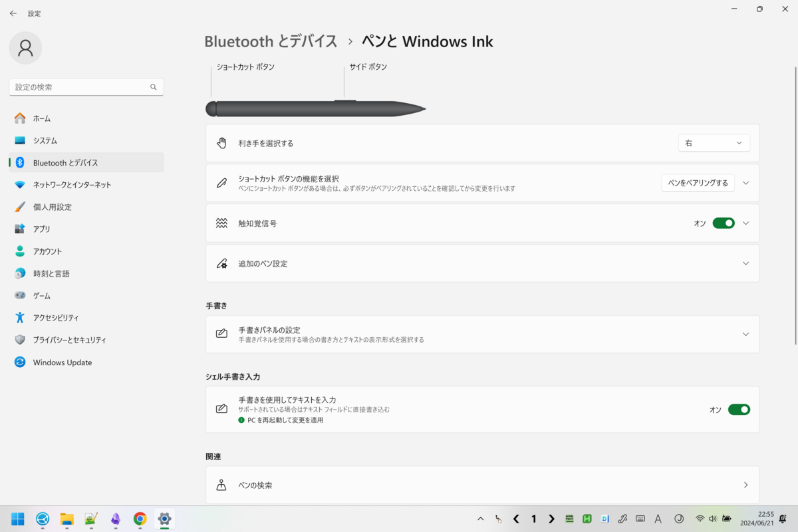Open ネットワークとインターネット in the sidebar

pyautogui.click(x=86, y=185)
